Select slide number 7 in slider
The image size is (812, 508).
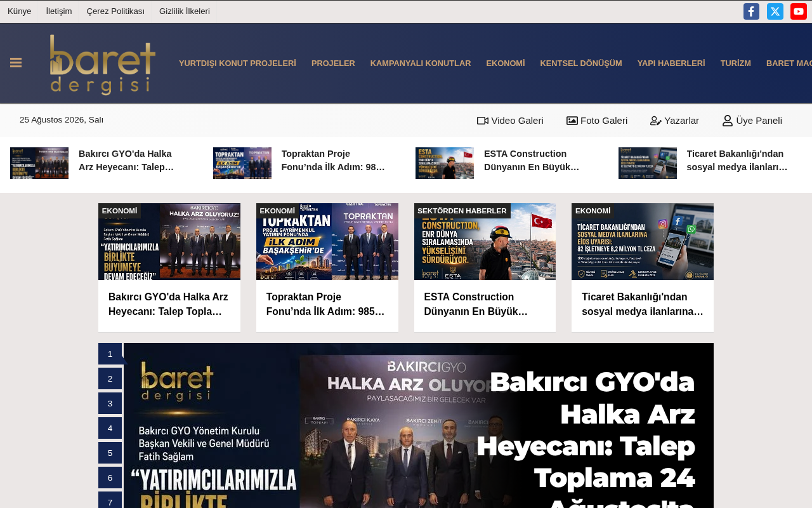pyautogui.click(x=110, y=500)
